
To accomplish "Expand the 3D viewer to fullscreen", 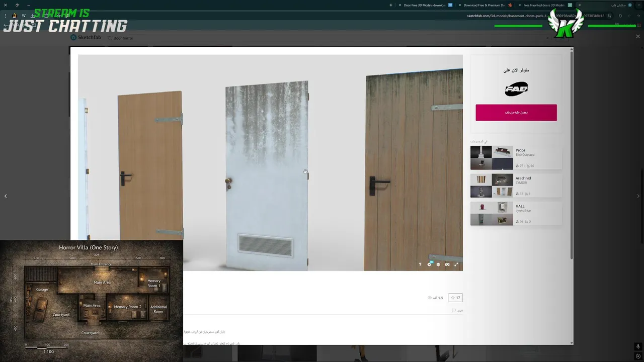I will click(456, 264).
